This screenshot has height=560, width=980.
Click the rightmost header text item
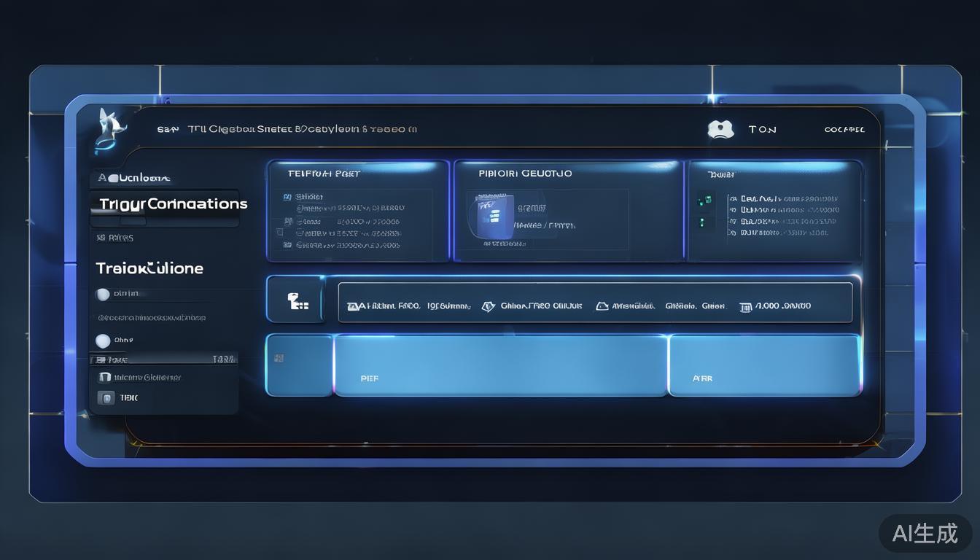point(844,130)
